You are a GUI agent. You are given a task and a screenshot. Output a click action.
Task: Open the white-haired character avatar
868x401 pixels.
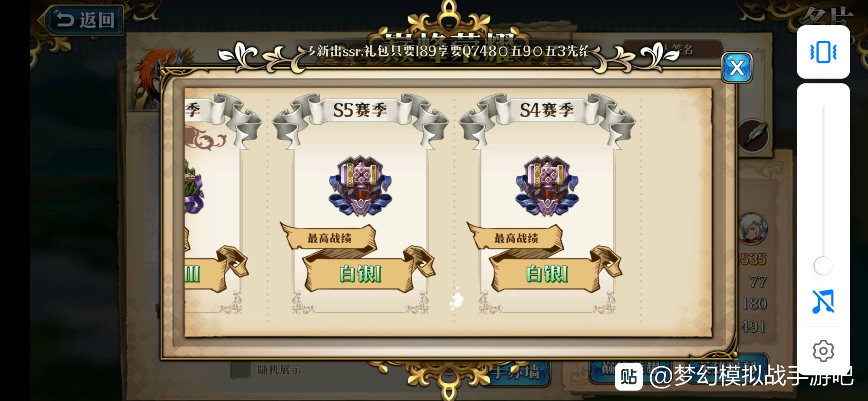(753, 228)
